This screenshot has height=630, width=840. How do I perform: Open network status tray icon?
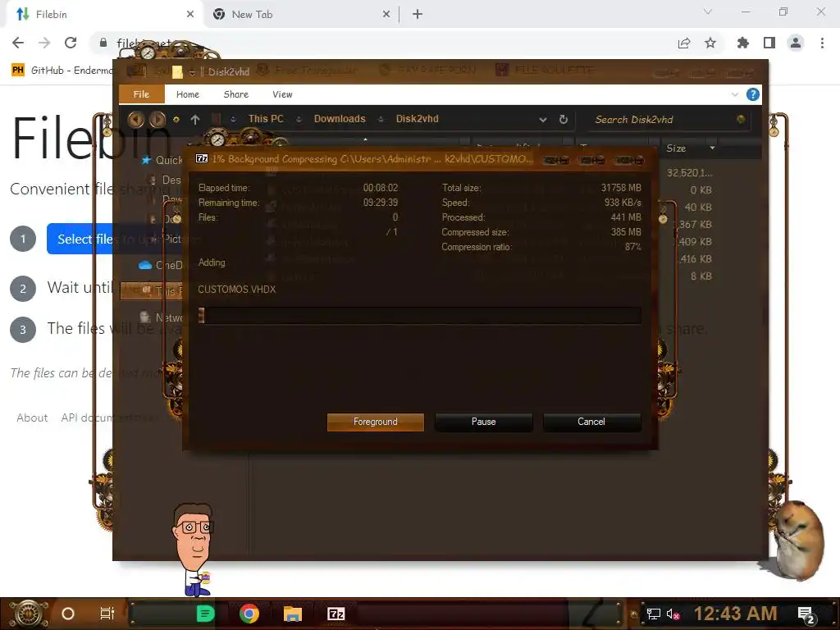pos(654,614)
